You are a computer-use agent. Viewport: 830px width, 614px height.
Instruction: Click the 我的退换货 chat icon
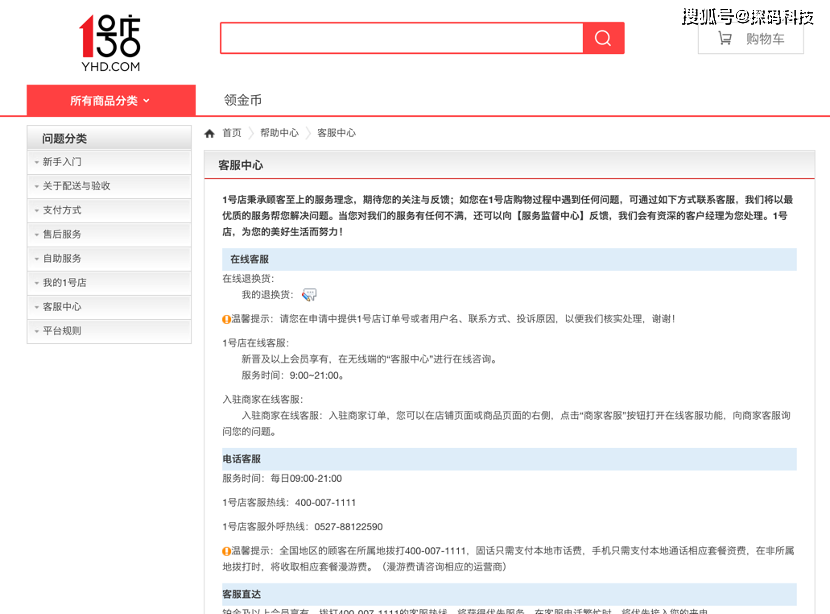(309, 295)
